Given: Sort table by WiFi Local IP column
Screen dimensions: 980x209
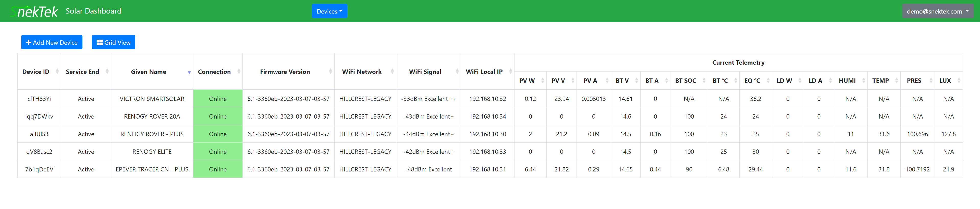Looking at the screenshot, I should click(x=488, y=72).
